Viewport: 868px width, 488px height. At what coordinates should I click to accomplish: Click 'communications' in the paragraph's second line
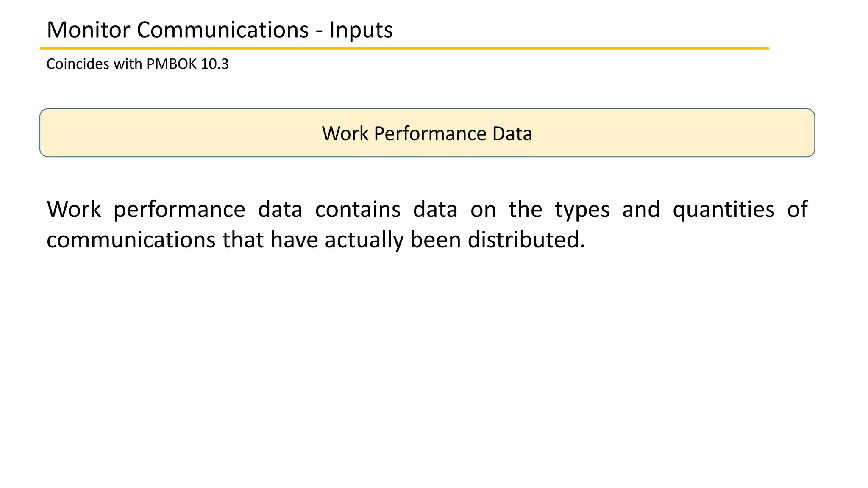131,240
